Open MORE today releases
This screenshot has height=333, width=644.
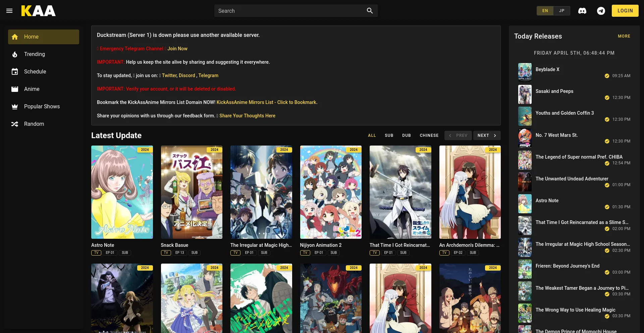624,36
